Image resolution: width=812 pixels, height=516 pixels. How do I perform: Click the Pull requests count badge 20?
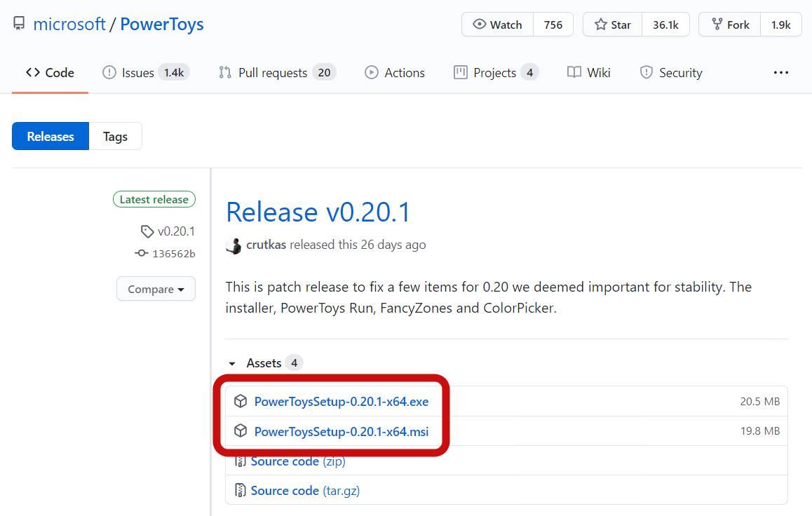(x=324, y=73)
